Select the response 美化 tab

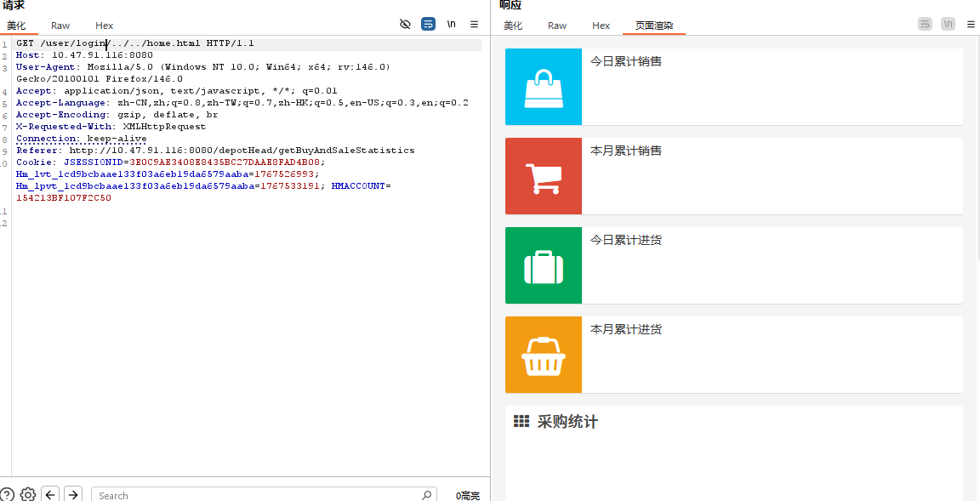click(513, 26)
